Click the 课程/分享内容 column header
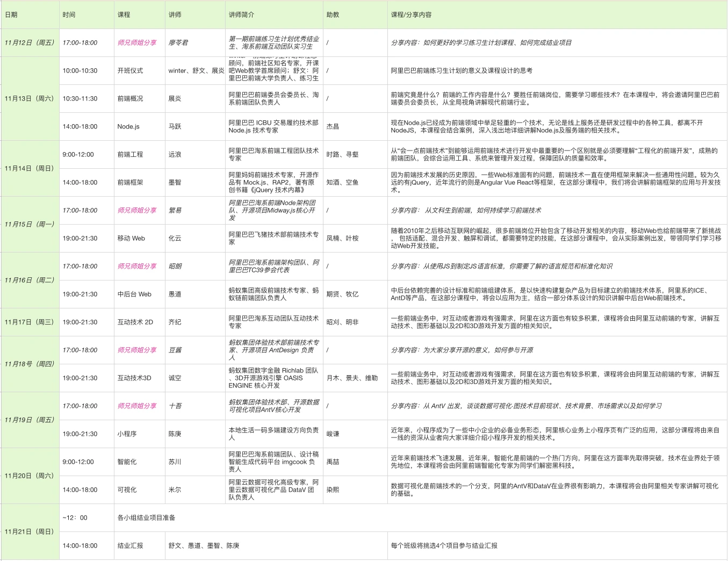Image resolution: width=728 pixels, height=561 pixels. click(411, 15)
